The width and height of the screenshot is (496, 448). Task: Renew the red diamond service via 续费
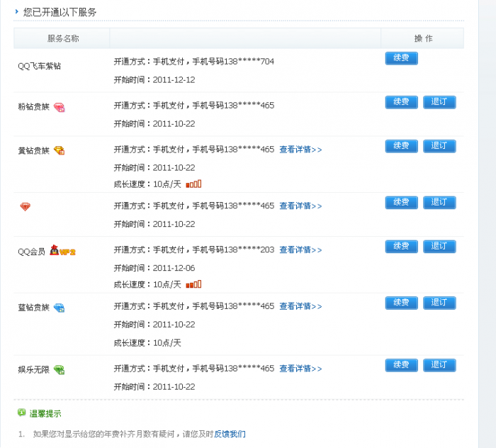[x=402, y=203]
